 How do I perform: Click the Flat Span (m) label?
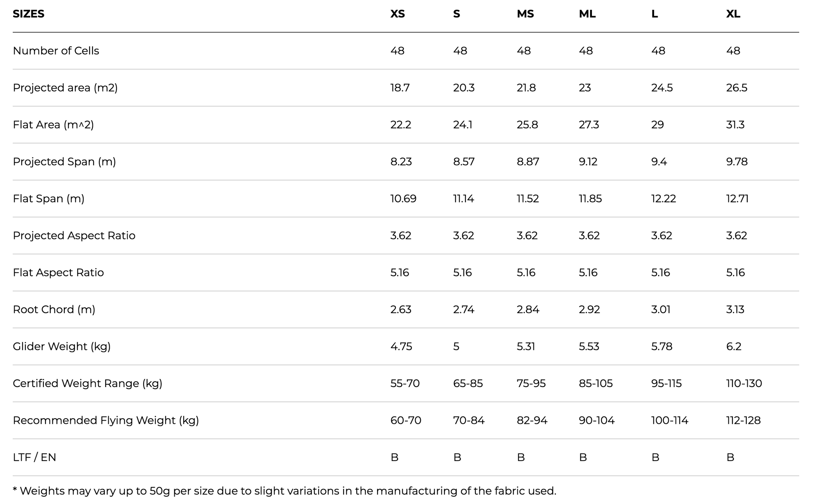click(49, 199)
